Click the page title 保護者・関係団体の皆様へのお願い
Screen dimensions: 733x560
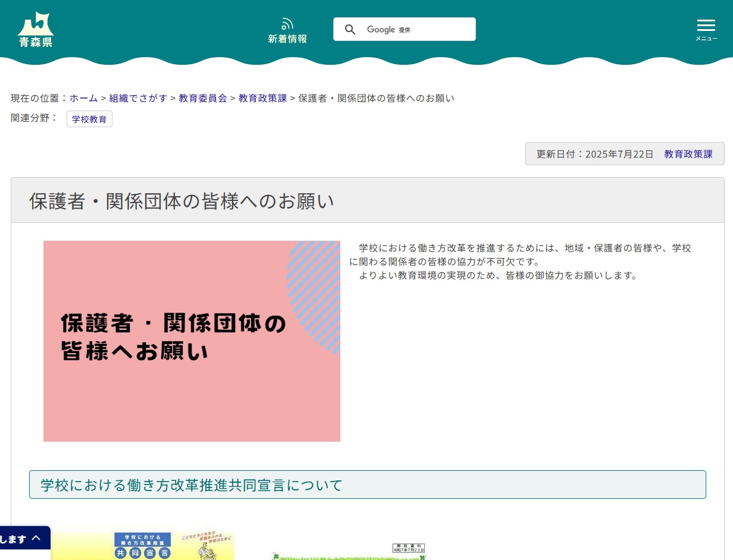click(x=181, y=200)
